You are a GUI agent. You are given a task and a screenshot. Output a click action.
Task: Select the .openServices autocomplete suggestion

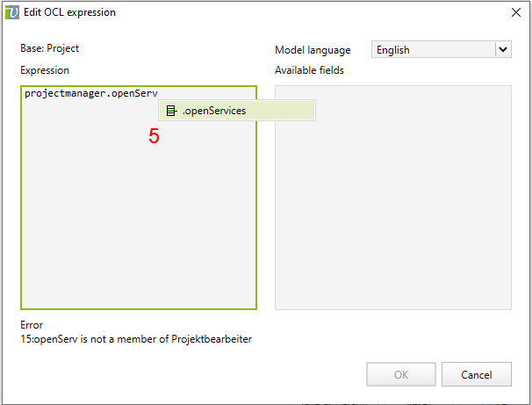tap(214, 111)
